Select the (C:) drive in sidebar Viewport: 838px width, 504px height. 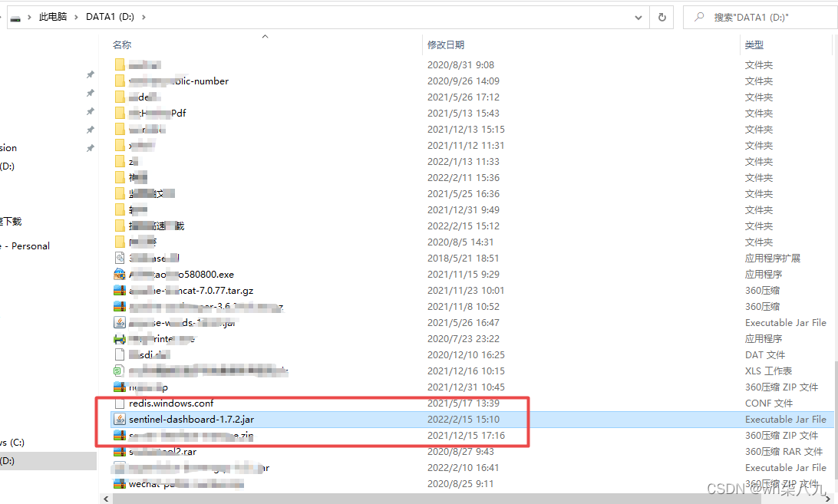(x=12, y=443)
